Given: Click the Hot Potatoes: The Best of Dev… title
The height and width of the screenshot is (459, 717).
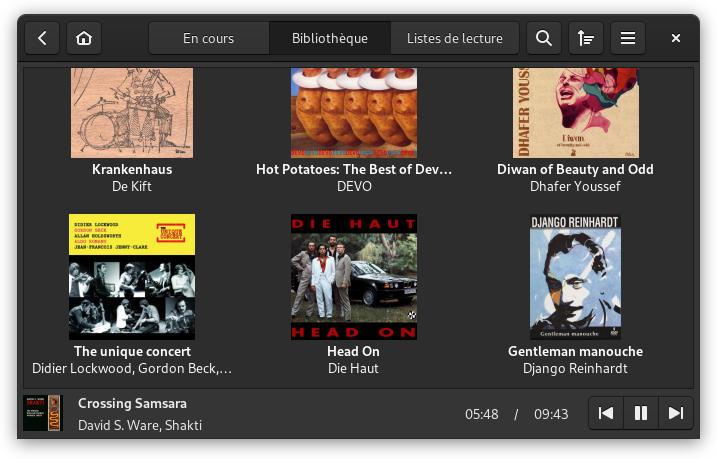Looking at the screenshot, I should pyautogui.click(x=354, y=169).
